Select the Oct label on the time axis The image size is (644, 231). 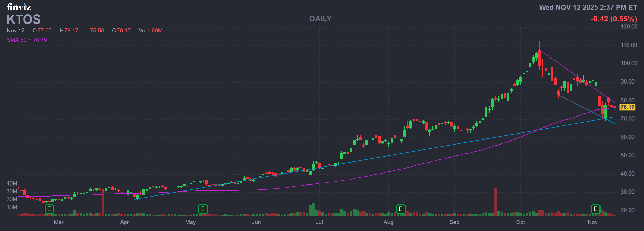coord(520,222)
